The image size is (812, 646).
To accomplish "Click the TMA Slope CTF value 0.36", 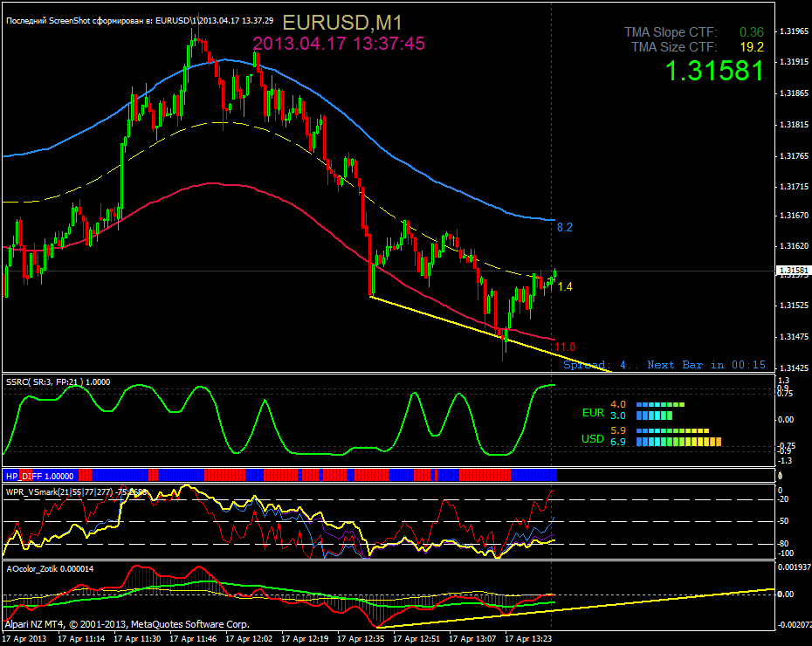I will click(x=752, y=32).
